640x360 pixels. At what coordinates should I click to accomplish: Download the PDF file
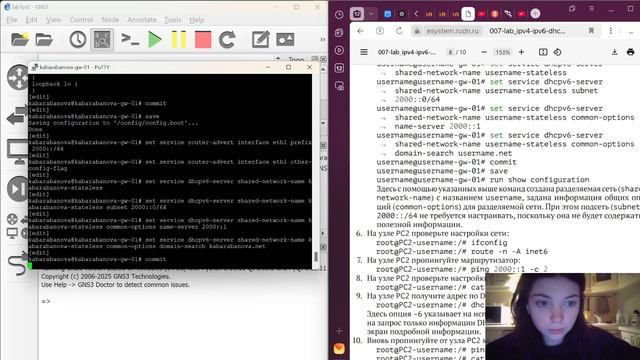pos(614,52)
